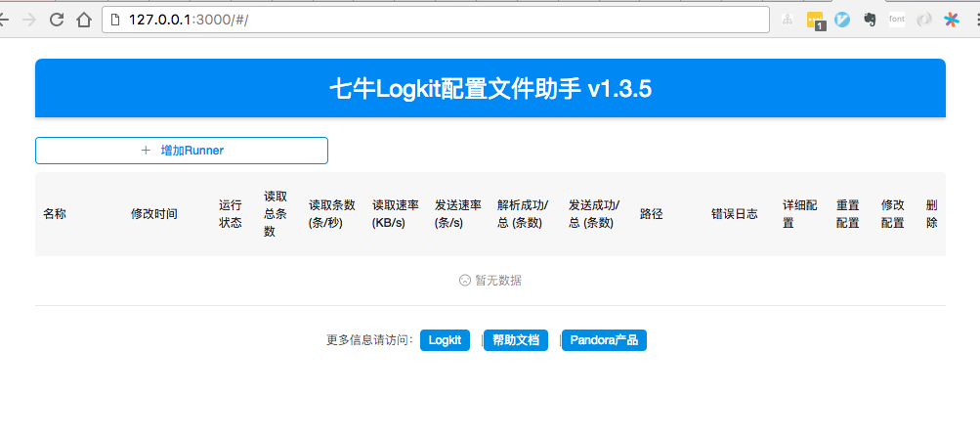980x440 pixels.
Task: Open the 帮助文档 help docs button
Action: click(x=516, y=340)
